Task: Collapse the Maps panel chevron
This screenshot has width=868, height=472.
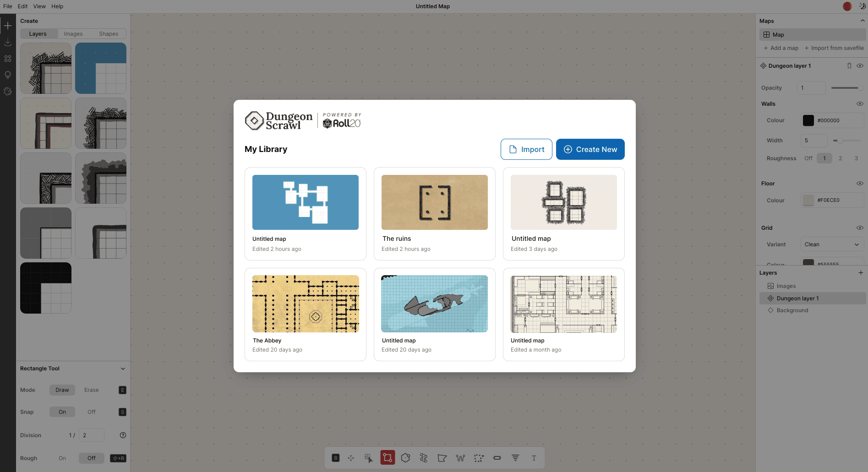Action: [x=862, y=21]
